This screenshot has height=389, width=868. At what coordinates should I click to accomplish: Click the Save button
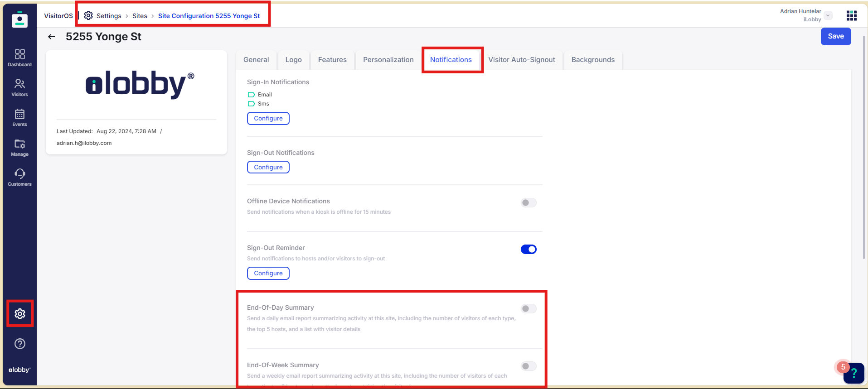click(836, 36)
